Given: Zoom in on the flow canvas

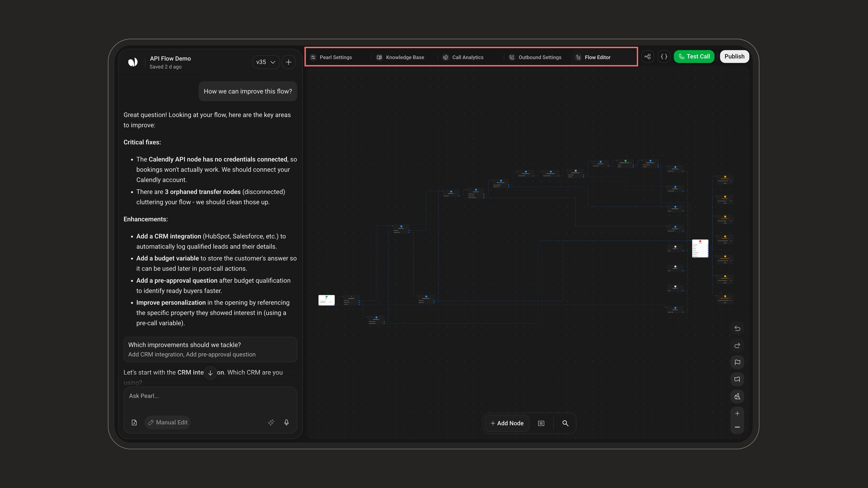Looking at the screenshot, I should 737,414.
